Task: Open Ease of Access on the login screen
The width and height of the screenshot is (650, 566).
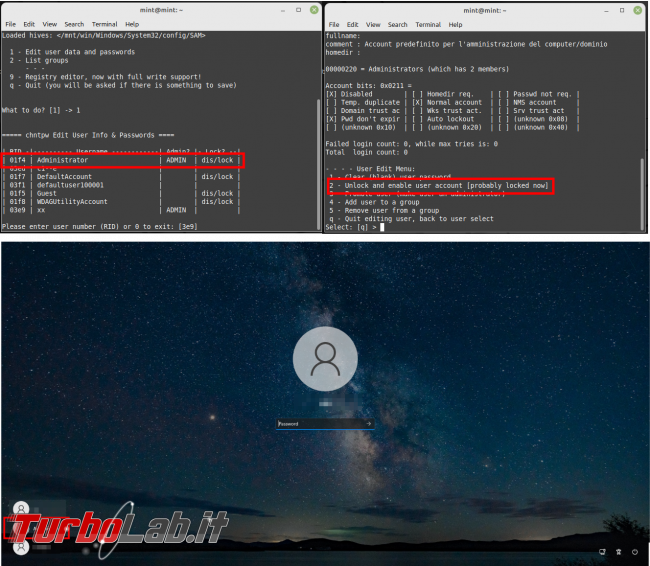Action: coord(618,552)
